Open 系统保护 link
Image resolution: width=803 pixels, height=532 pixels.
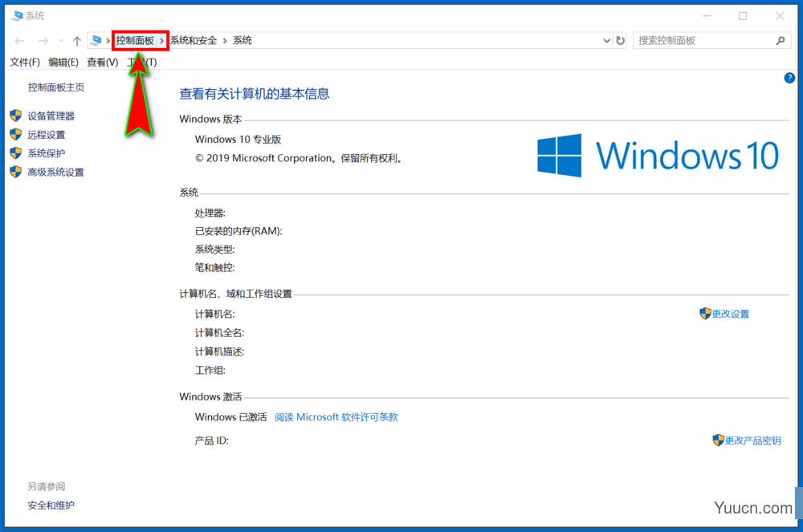(x=47, y=153)
